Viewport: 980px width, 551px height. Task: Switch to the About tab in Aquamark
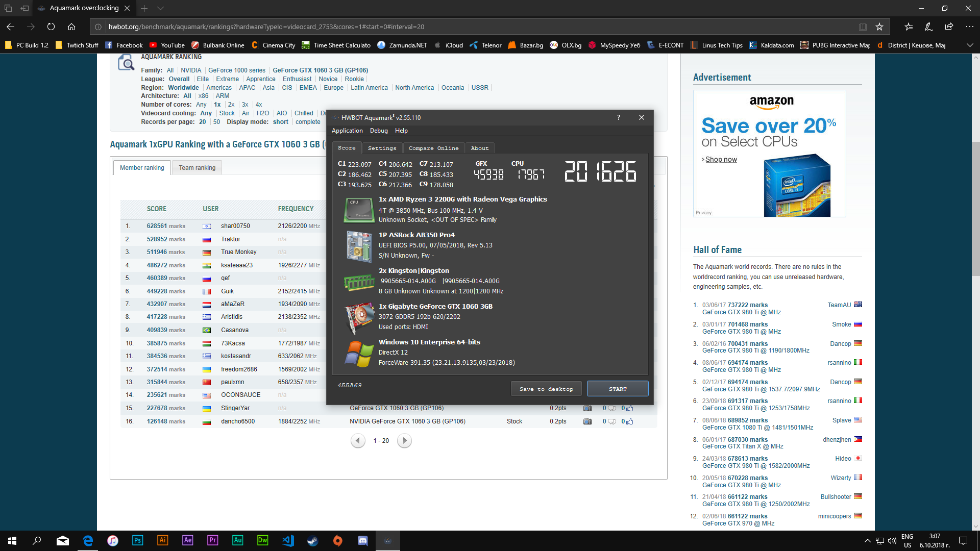(x=480, y=148)
